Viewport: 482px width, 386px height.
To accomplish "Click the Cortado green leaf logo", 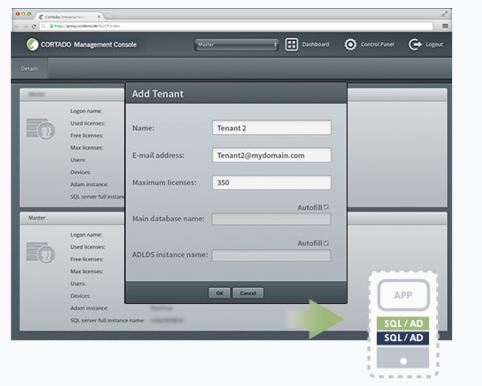I will [32, 44].
